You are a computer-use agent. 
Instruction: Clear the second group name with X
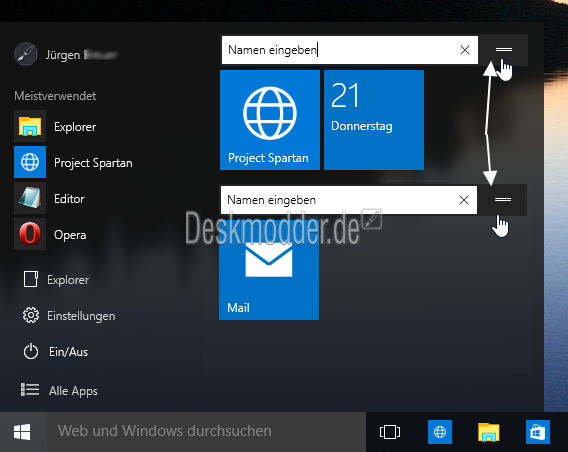[464, 200]
